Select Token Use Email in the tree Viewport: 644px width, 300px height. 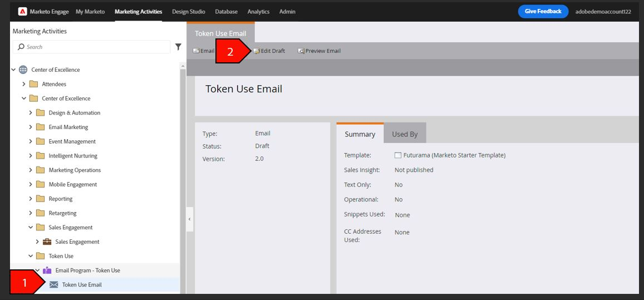pyautogui.click(x=82, y=285)
